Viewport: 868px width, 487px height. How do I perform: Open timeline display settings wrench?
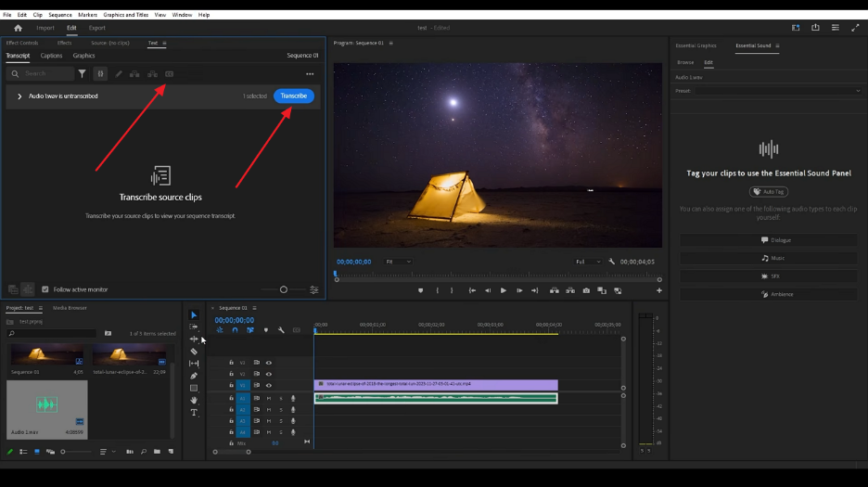point(281,330)
